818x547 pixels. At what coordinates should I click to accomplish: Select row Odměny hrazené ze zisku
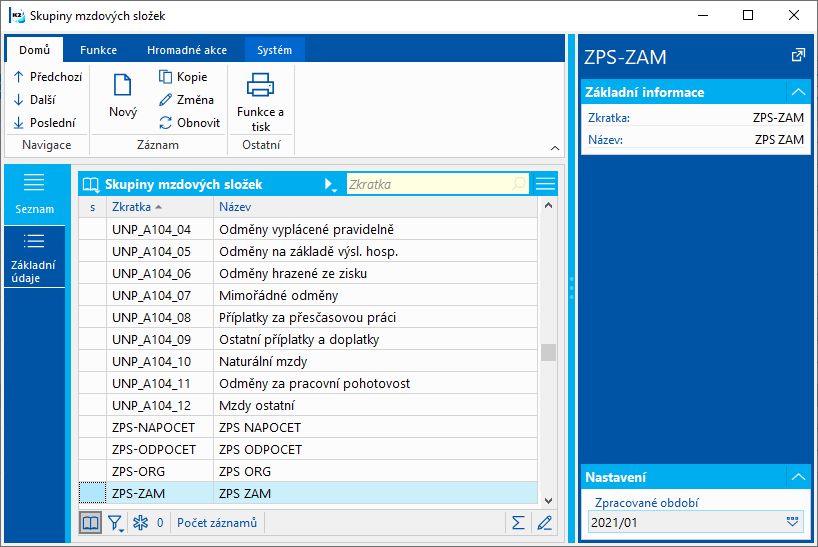coord(308,273)
